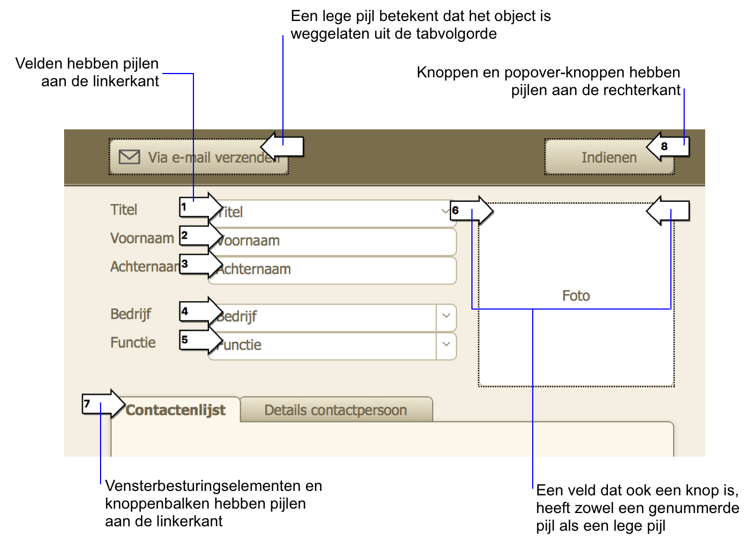Expand the Functie combo box chevron
This screenshot has width=756, height=544.
click(446, 344)
